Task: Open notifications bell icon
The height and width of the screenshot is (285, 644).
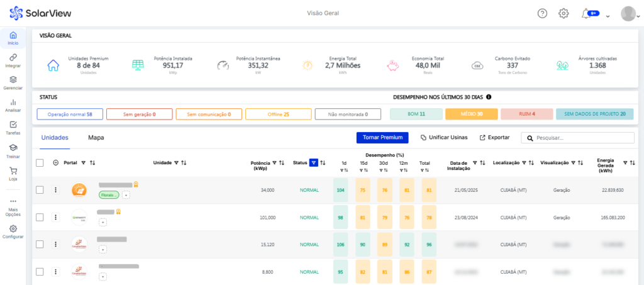Action: tap(586, 13)
